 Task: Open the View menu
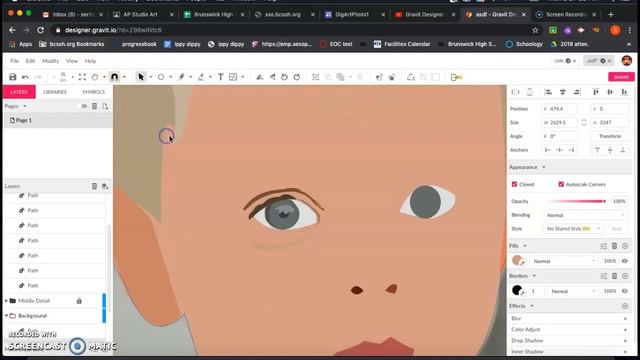point(72,61)
